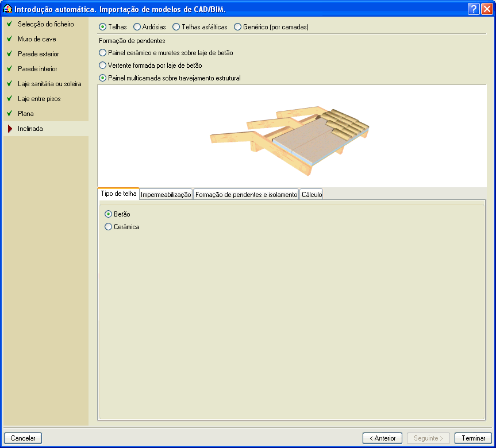The image size is (496, 448).
Task: Close the dialog with the X button
Action: pyautogui.click(x=486, y=9)
